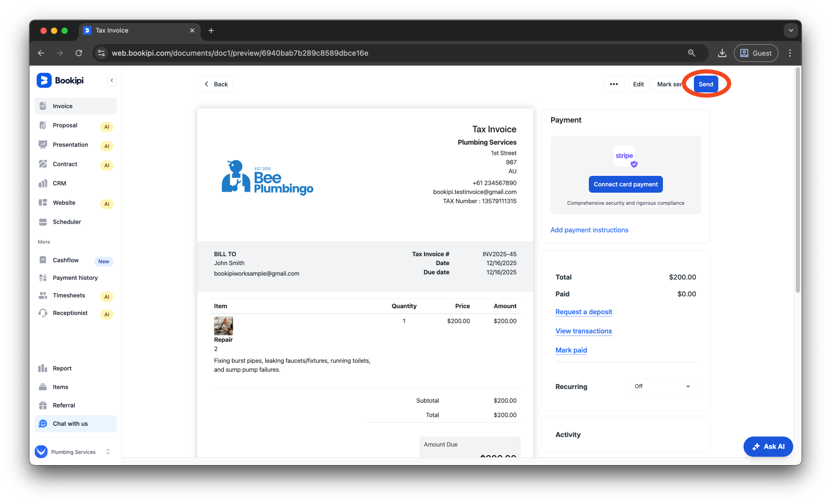Image resolution: width=831 pixels, height=504 pixels.
Task: Click the Timesheets people icon
Action: pos(43,296)
